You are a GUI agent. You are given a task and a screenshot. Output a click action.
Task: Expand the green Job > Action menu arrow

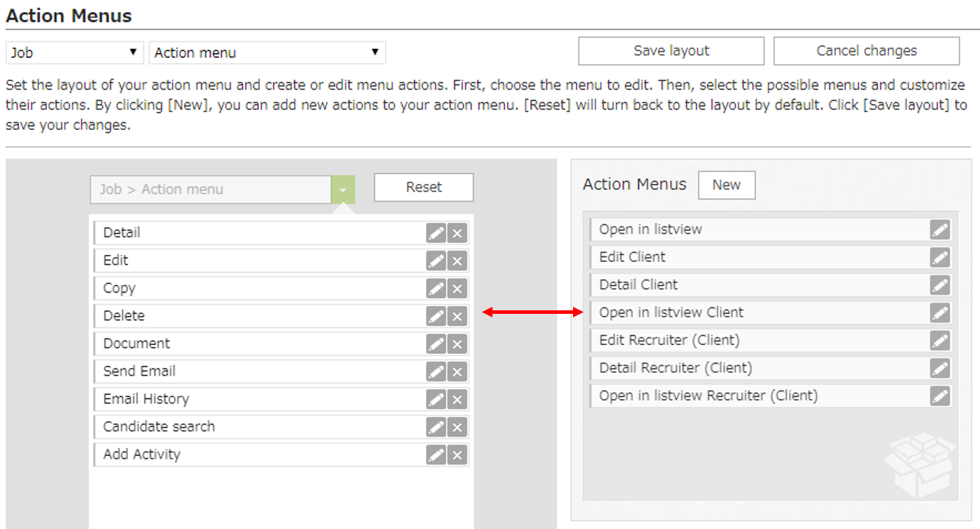(342, 190)
